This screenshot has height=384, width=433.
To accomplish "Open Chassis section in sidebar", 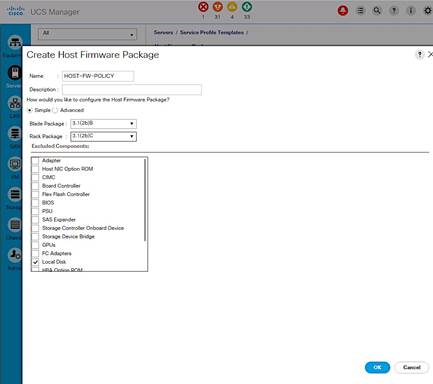I will coord(15,225).
